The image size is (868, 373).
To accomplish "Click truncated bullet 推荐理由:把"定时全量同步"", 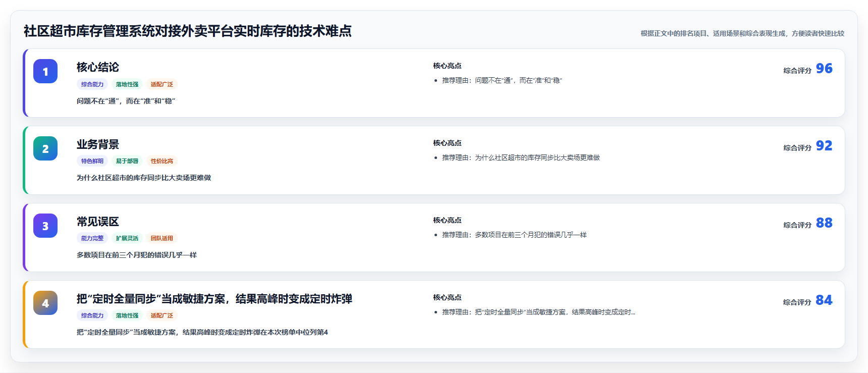I will pos(538,312).
